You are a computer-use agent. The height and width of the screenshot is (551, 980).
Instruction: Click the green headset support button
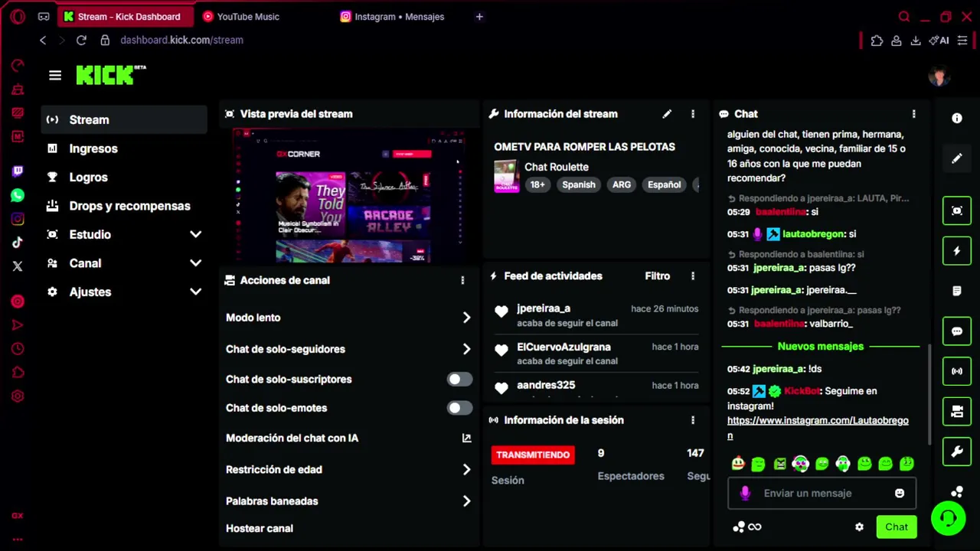coord(949,519)
